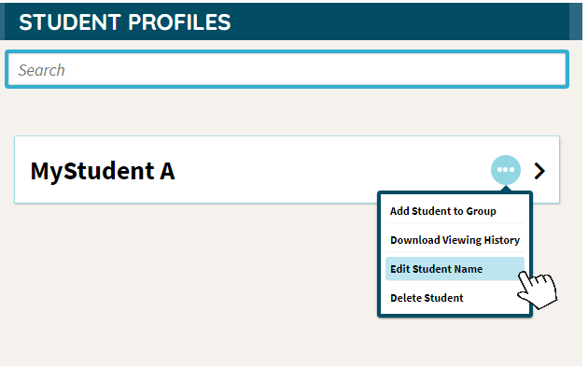Click the lighter strip at the header's right end
Screen dimensions: 588x368
point(576,21)
